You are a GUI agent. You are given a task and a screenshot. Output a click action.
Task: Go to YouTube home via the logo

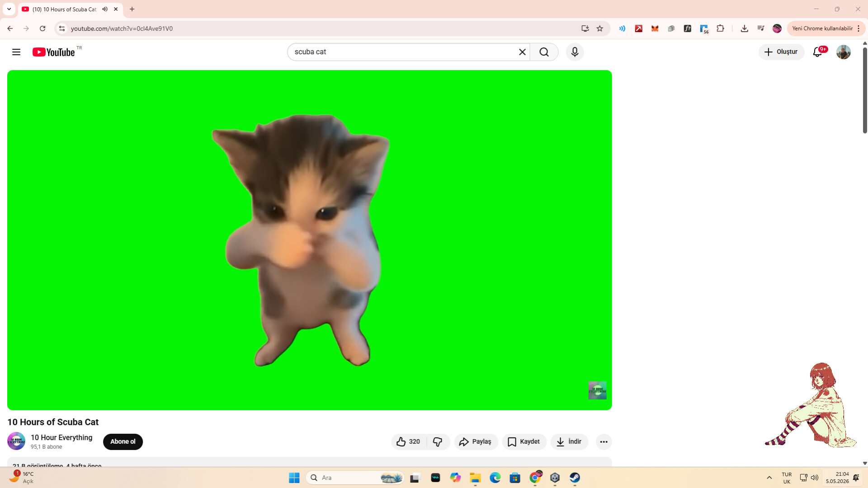pos(54,52)
